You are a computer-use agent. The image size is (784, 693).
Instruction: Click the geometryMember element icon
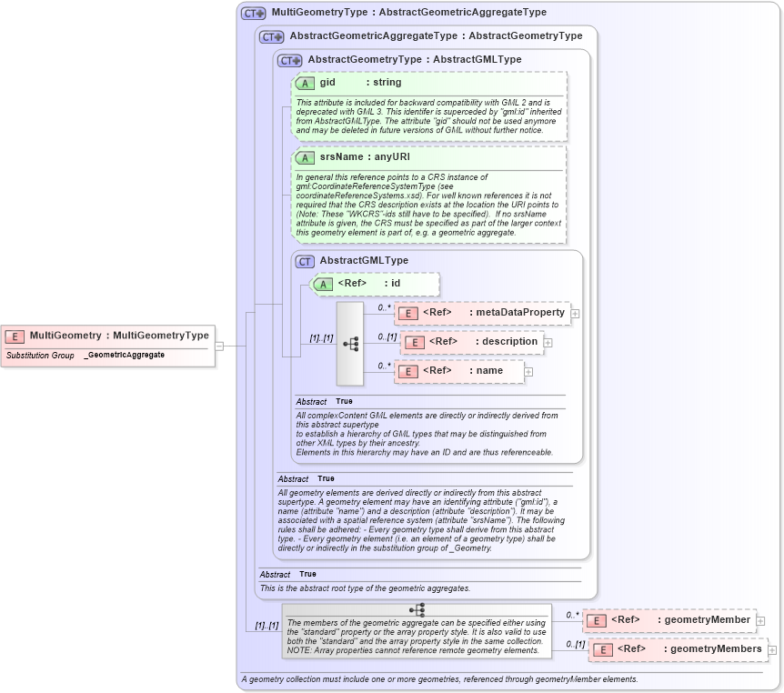tap(596, 619)
